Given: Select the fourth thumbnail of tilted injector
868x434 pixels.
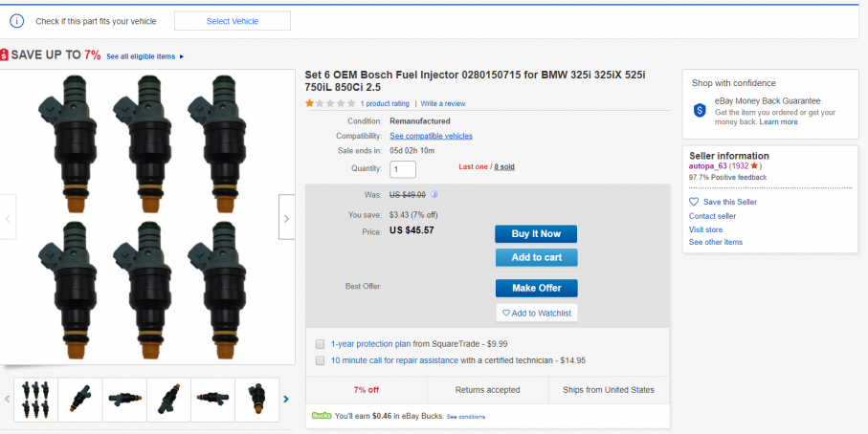Looking at the screenshot, I should tap(168, 400).
